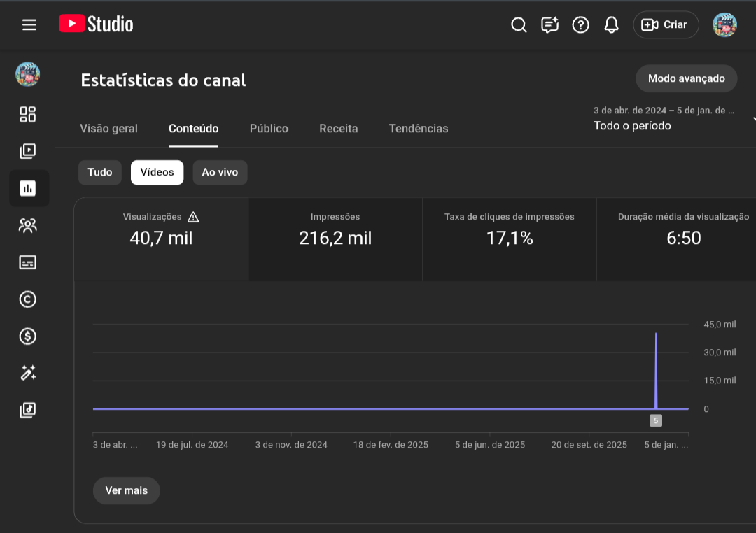Switch to the Público tab
This screenshot has height=533, width=756.
click(x=269, y=129)
